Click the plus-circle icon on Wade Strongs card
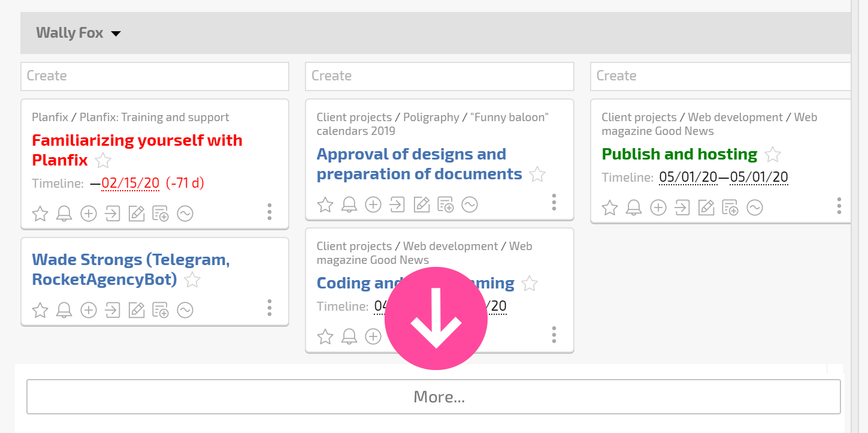 pyautogui.click(x=89, y=310)
